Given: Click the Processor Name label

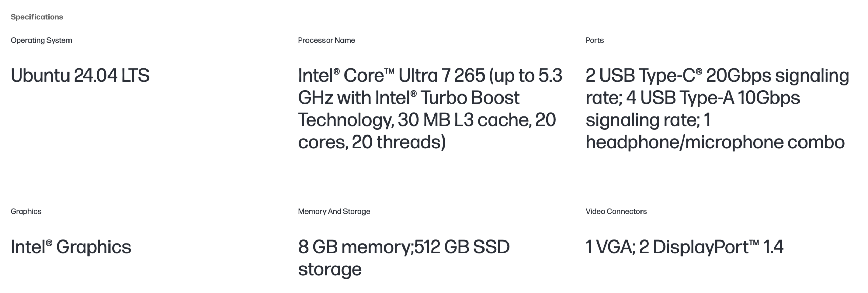Looking at the screenshot, I should pyautogui.click(x=327, y=40).
